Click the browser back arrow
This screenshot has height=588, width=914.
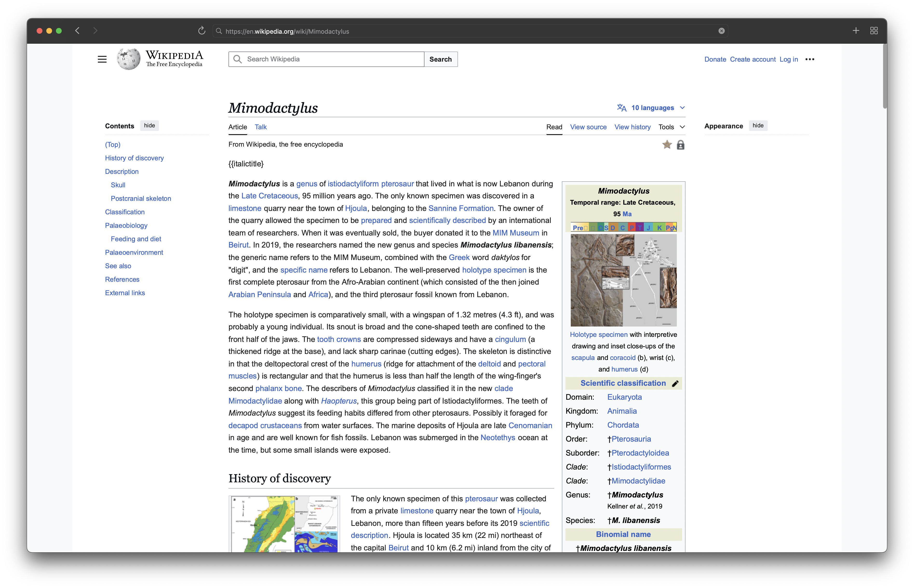point(78,31)
